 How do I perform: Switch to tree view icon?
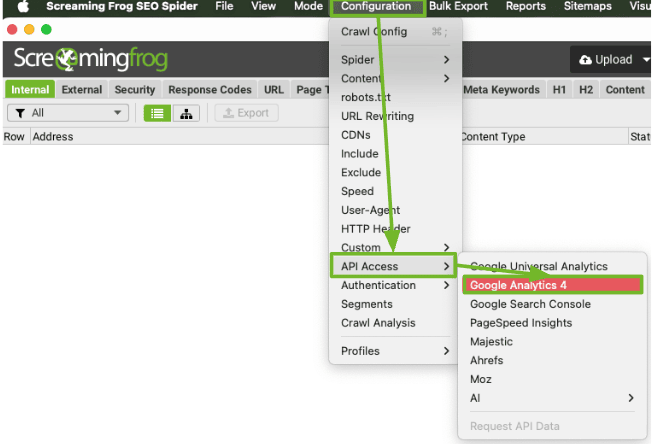pyautogui.click(x=186, y=113)
